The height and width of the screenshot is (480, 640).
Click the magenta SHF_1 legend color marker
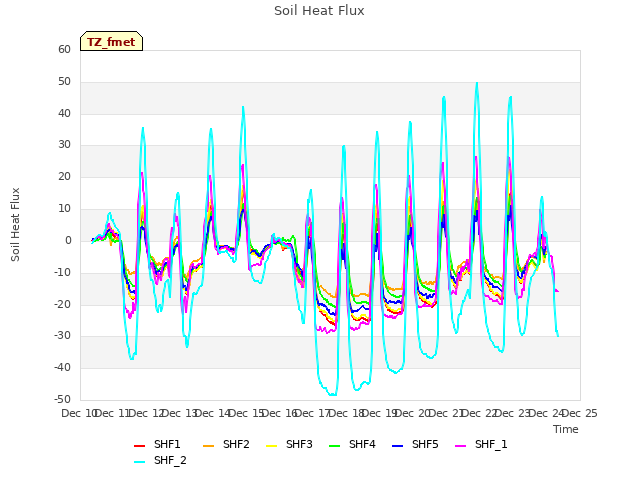coord(460,446)
